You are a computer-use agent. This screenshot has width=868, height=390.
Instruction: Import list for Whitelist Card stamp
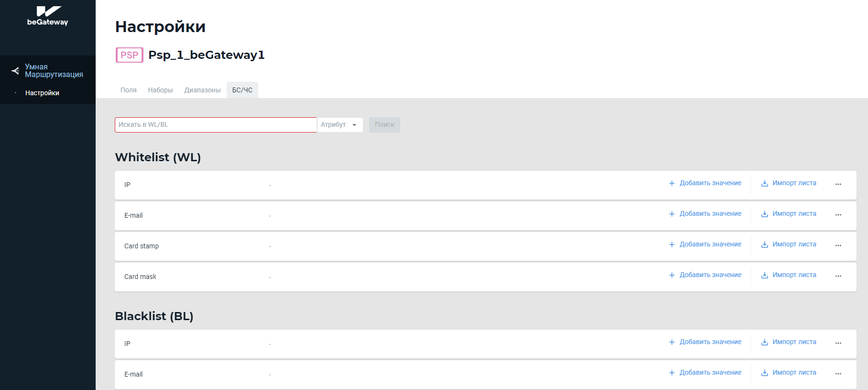789,245
